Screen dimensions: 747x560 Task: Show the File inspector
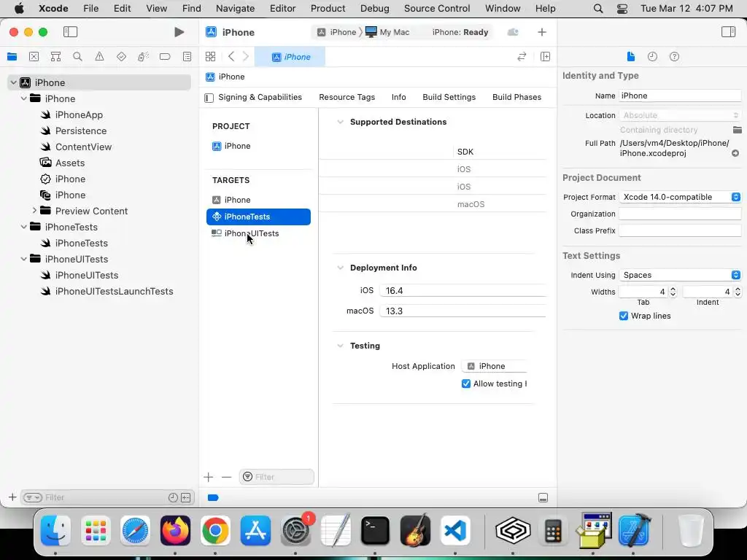coord(631,57)
